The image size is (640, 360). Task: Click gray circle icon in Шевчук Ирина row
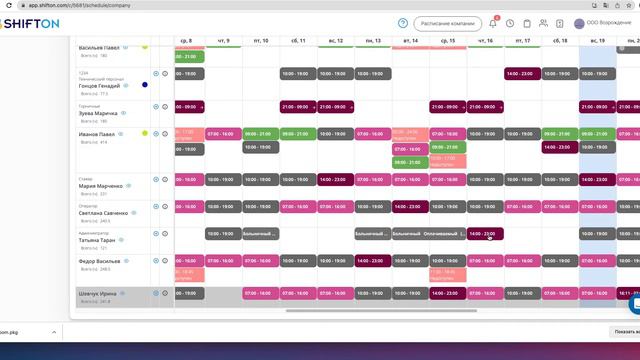click(x=165, y=293)
